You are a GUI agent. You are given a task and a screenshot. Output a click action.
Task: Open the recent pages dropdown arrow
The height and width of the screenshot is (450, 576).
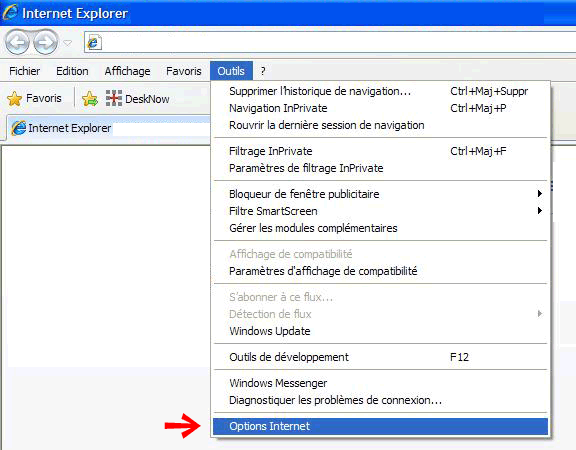click(68, 43)
